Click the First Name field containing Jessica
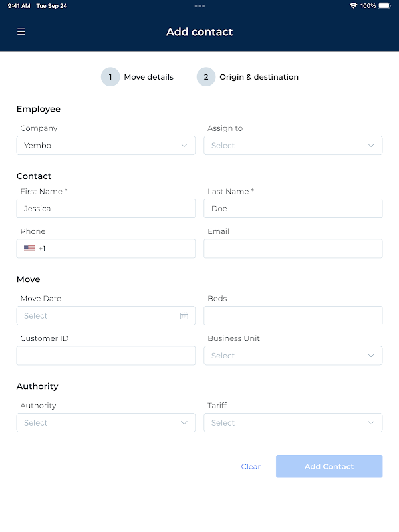This screenshot has height=532, width=399. (106, 209)
